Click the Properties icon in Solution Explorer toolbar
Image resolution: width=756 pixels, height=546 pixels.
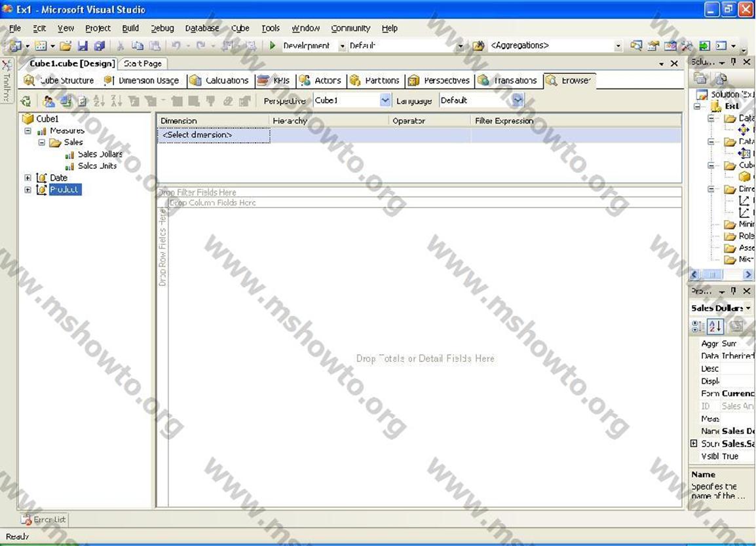tap(700, 78)
